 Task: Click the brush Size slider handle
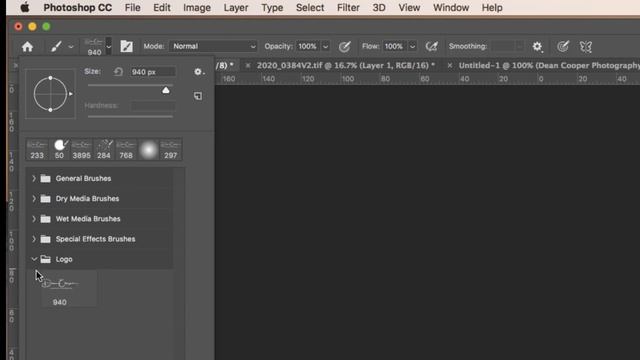(166, 90)
